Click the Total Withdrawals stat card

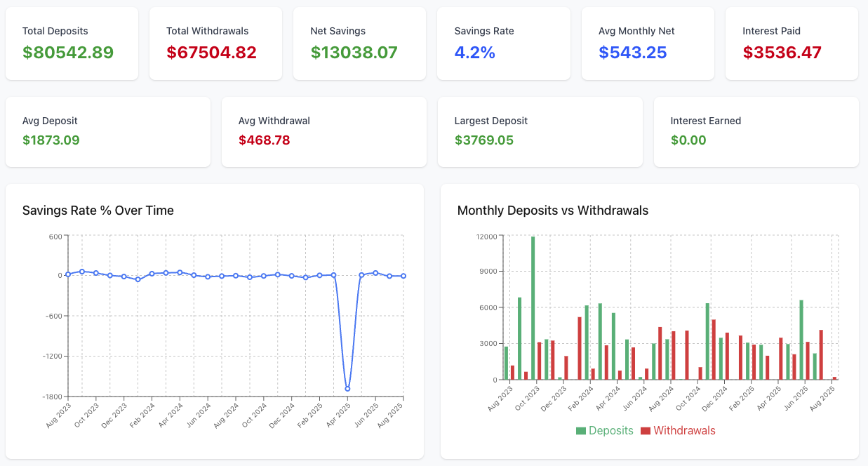click(215, 43)
